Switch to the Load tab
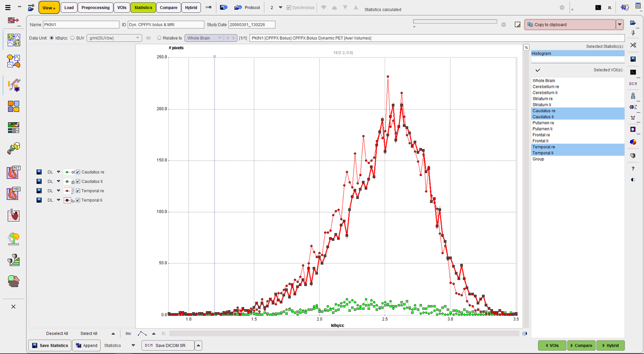This screenshot has width=644, height=354. tap(69, 8)
